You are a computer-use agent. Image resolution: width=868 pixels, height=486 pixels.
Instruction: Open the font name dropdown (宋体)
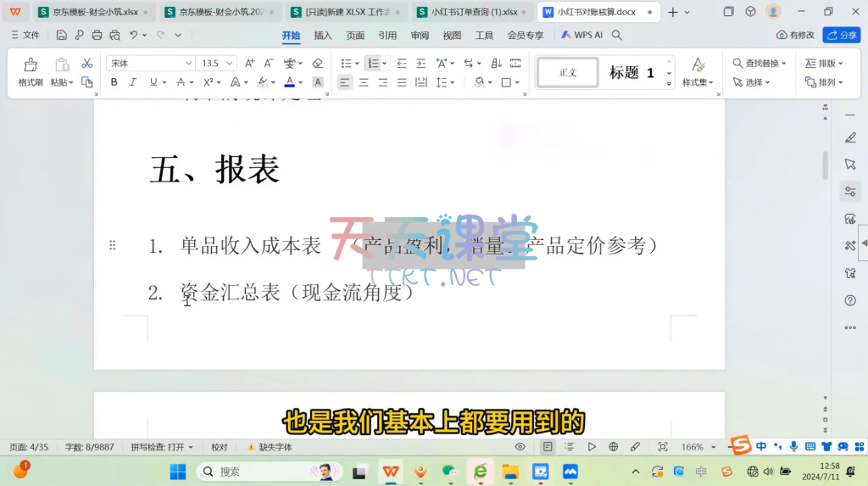pyautogui.click(x=188, y=64)
